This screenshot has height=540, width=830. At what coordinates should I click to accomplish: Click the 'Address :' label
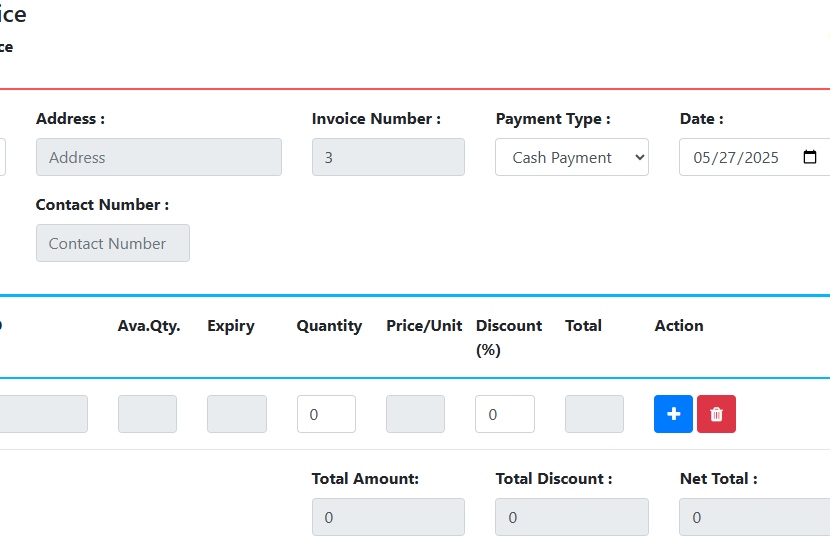click(70, 119)
